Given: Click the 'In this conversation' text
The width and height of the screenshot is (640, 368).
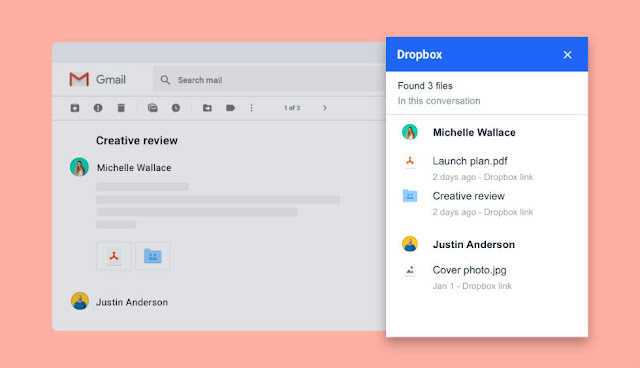Looking at the screenshot, I should click(439, 101).
